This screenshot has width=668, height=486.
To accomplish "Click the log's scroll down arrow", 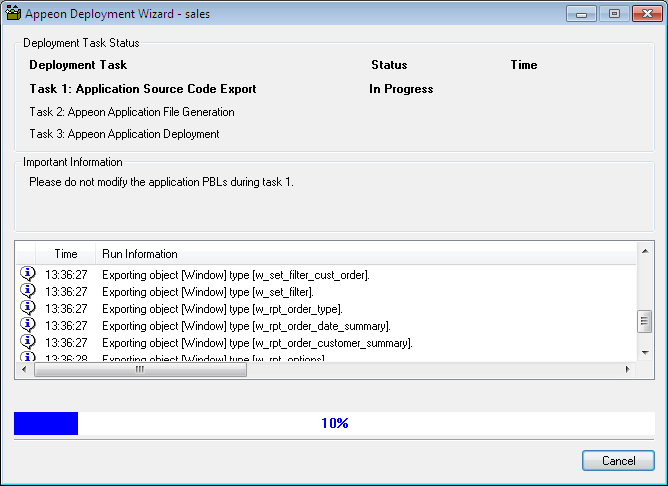I will (645, 353).
